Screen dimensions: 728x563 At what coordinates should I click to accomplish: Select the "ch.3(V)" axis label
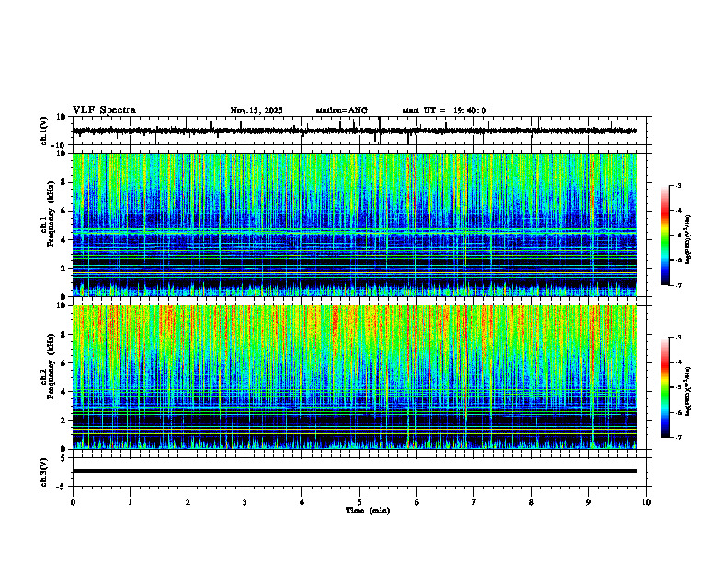(44, 472)
